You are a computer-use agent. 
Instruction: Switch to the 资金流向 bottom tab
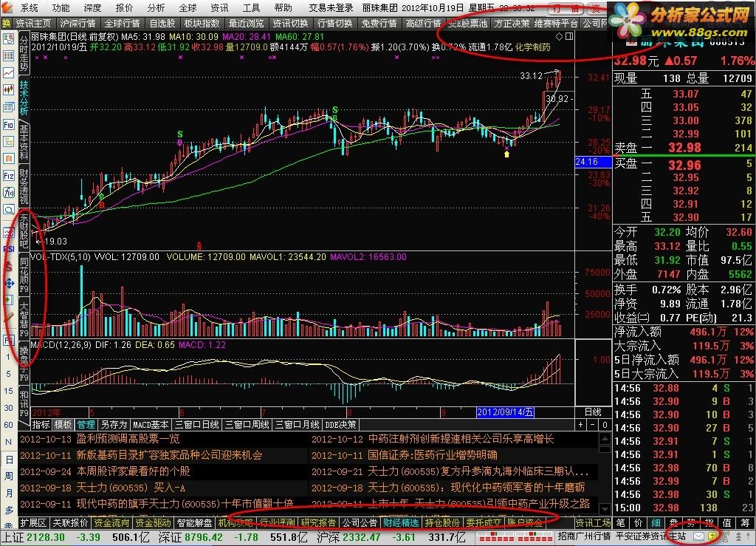click(x=112, y=523)
